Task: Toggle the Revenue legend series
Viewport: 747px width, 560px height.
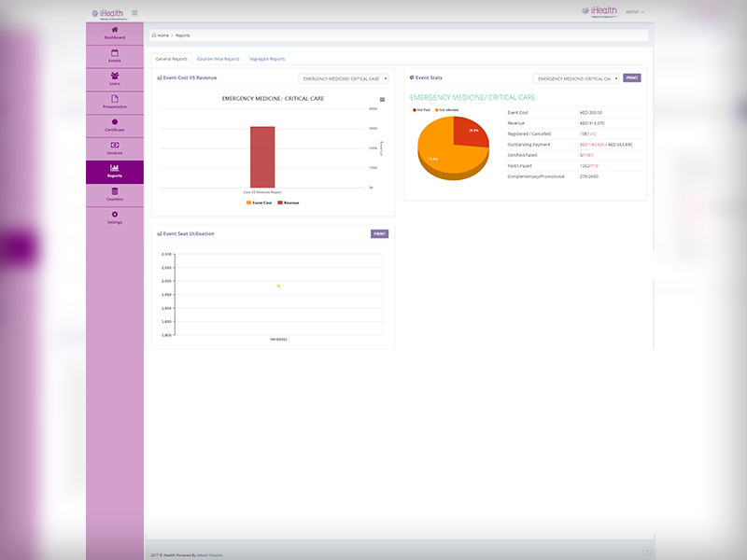Action: click(x=288, y=203)
